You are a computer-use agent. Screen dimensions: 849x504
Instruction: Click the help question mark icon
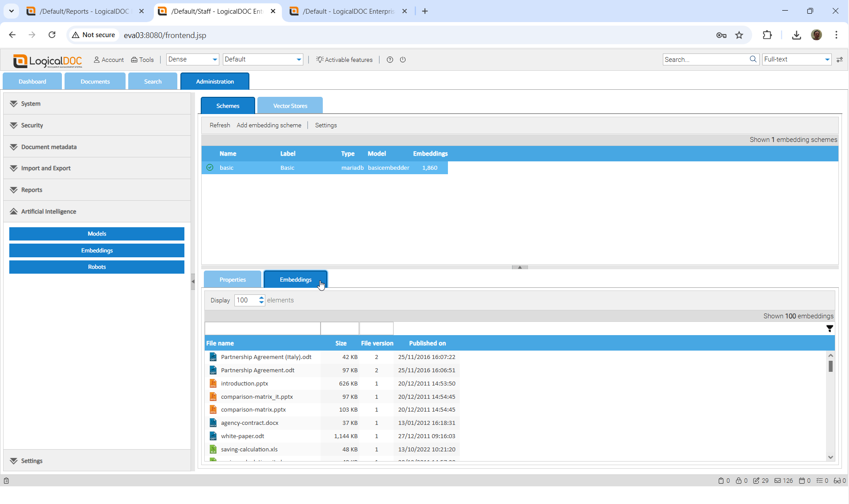[390, 60]
